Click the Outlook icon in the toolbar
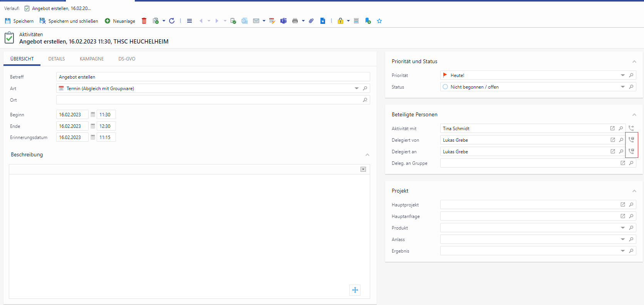Viewport: 644px width, 305px height. click(245, 21)
